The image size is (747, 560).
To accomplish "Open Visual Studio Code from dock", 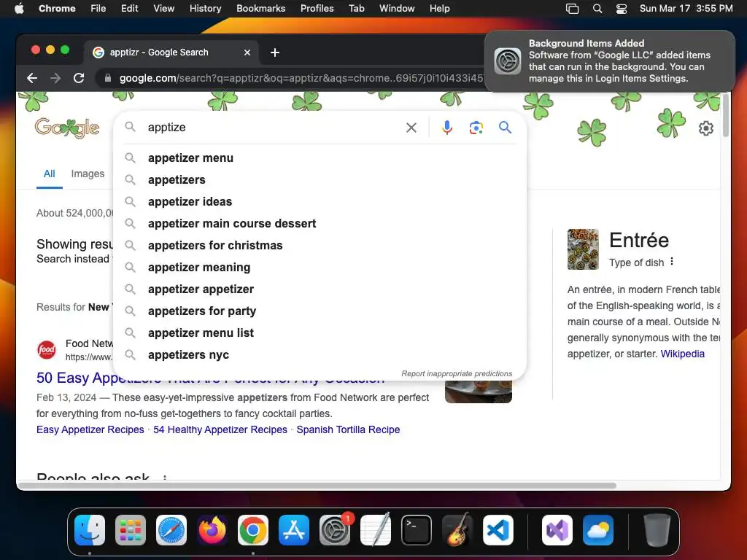I will (x=498, y=530).
